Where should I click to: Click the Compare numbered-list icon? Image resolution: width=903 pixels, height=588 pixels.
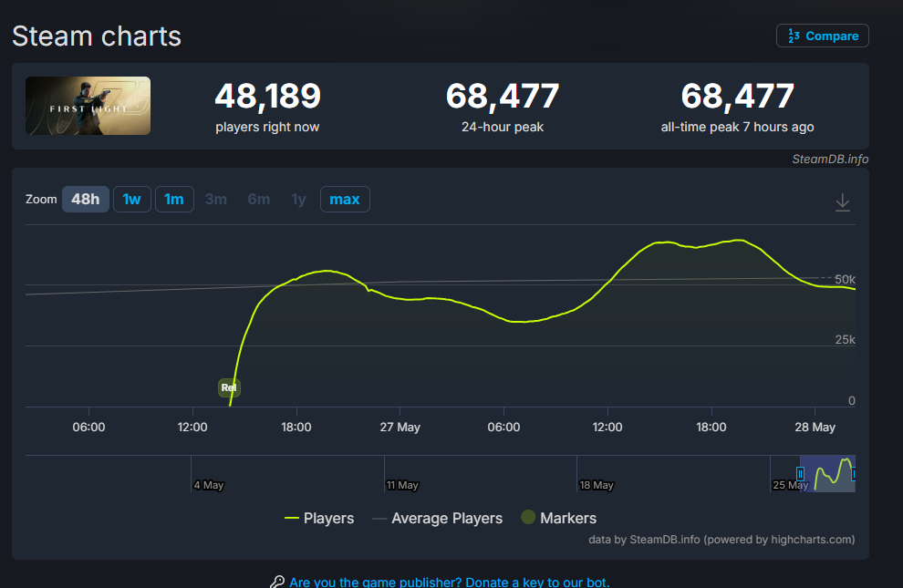[x=794, y=36]
